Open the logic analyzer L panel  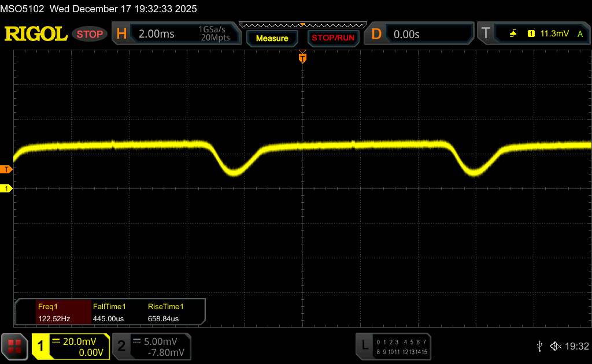click(364, 346)
